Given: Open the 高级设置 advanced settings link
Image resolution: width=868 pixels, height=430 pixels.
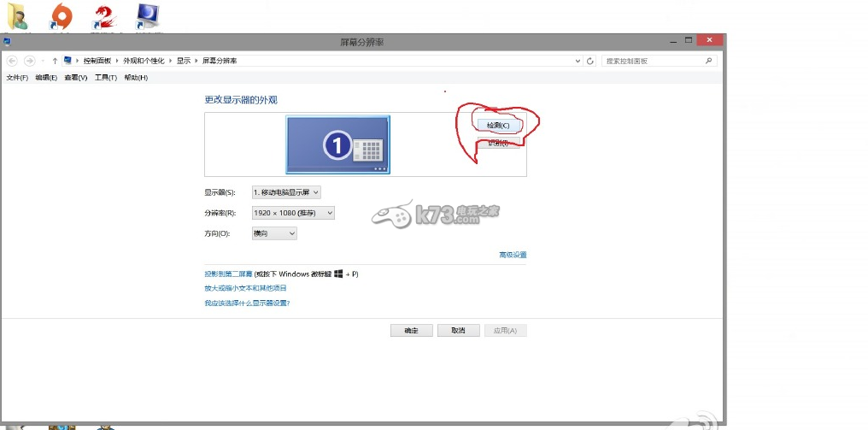Looking at the screenshot, I should coord(513,255).
